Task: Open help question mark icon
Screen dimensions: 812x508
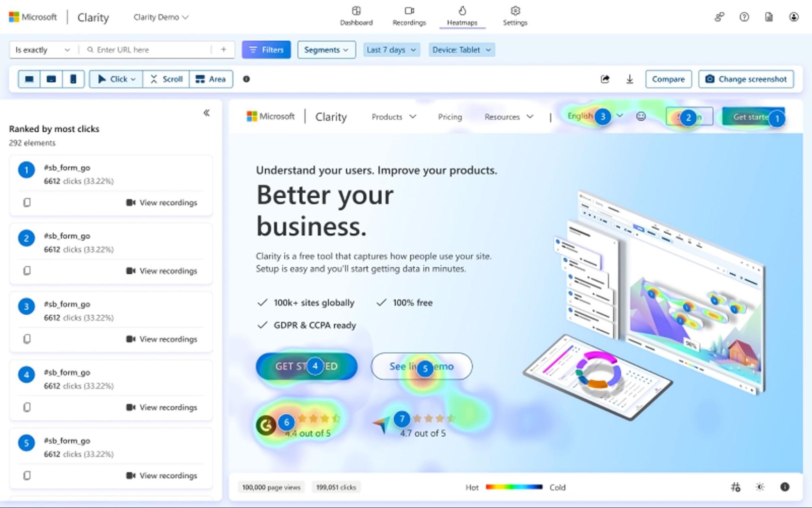Action: point(744,17)
